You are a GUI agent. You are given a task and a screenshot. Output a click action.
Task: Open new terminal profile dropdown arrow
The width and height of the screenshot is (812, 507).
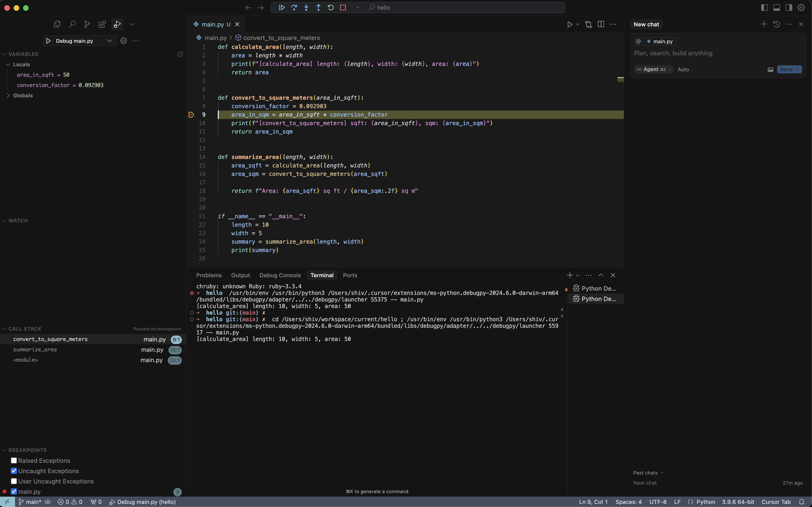[x=577, y=275]
